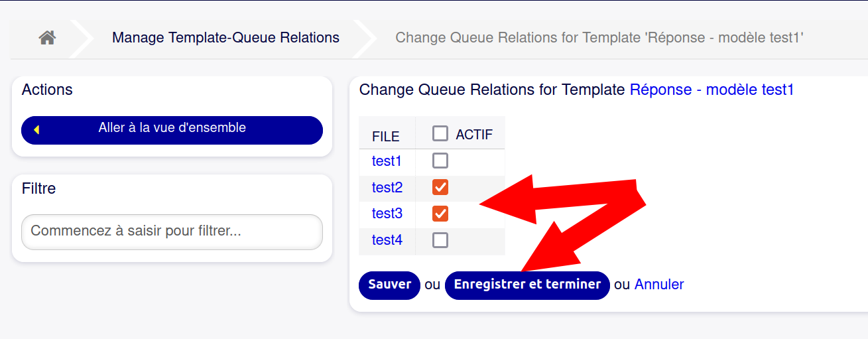Open Manage Template-Queue Relations breadcrumb
The height and width of the screenshot is (339, 868).
point(225,38)
